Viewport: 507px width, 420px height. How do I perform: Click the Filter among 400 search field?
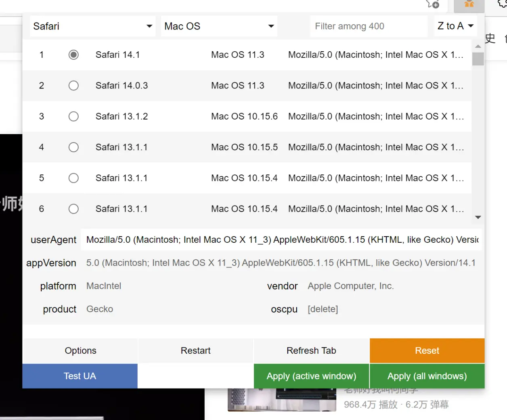coord(368,26)
